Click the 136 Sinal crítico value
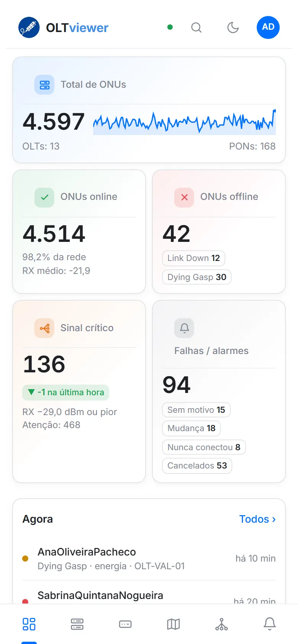This screenshot has height=644, width=298. [x=44, y=364]
